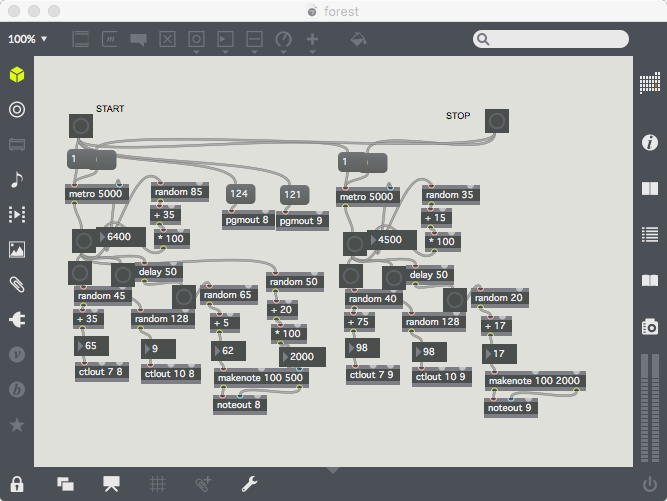Expand the bottom toolbar center arrow
Screen dimensions: 667x501
point(333,470)
